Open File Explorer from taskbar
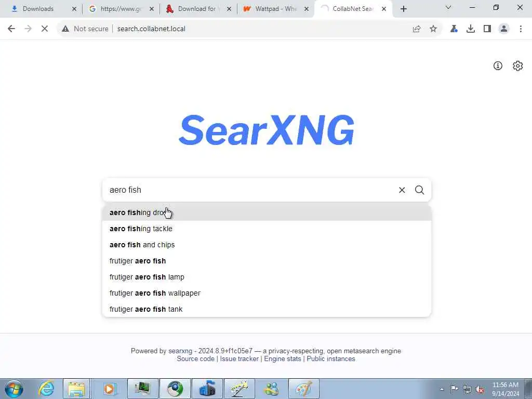 (76, 389)
